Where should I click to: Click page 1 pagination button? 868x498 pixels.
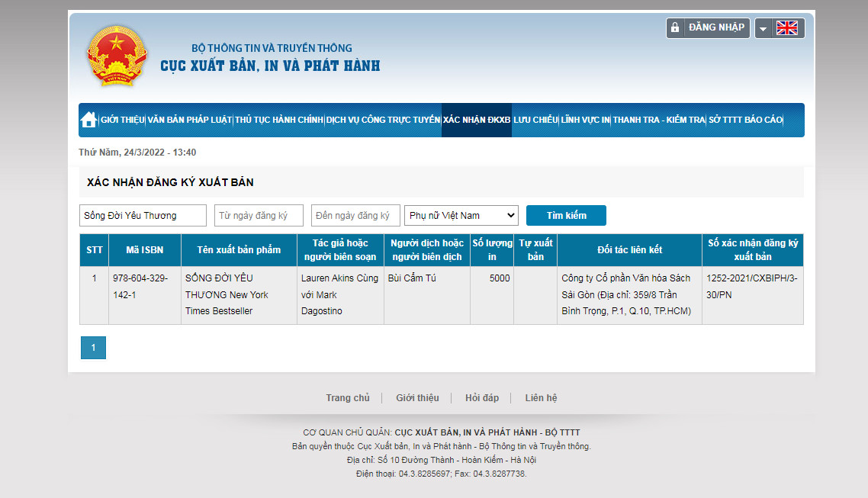coord(93,348)
